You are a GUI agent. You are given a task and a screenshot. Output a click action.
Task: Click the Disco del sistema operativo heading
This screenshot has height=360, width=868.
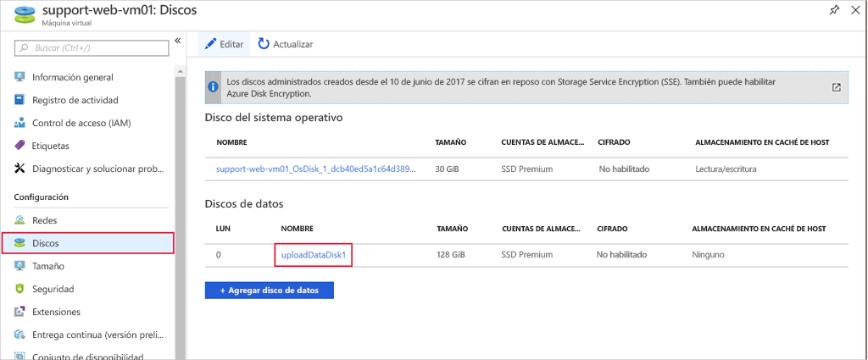(x=274, y=117)
